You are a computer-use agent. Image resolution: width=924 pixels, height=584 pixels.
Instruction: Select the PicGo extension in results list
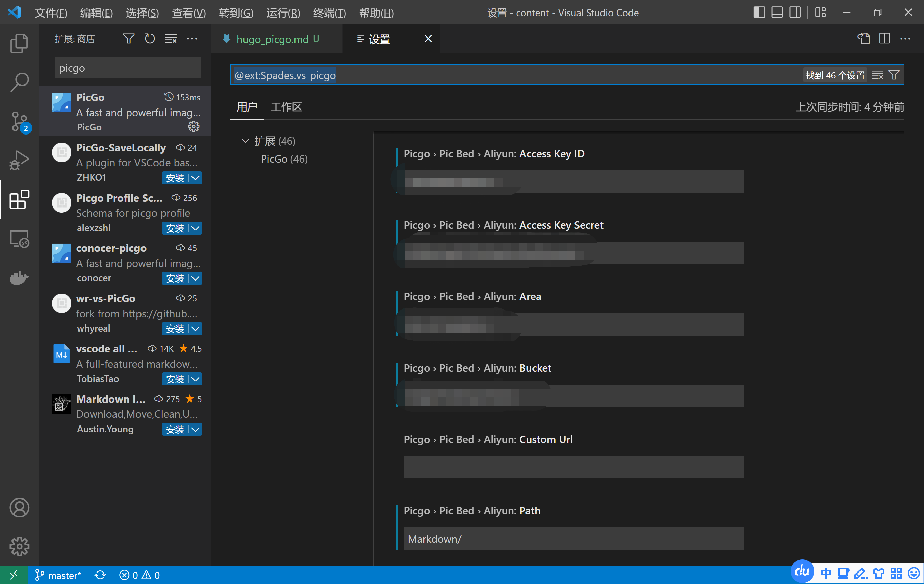pos(125,111)
